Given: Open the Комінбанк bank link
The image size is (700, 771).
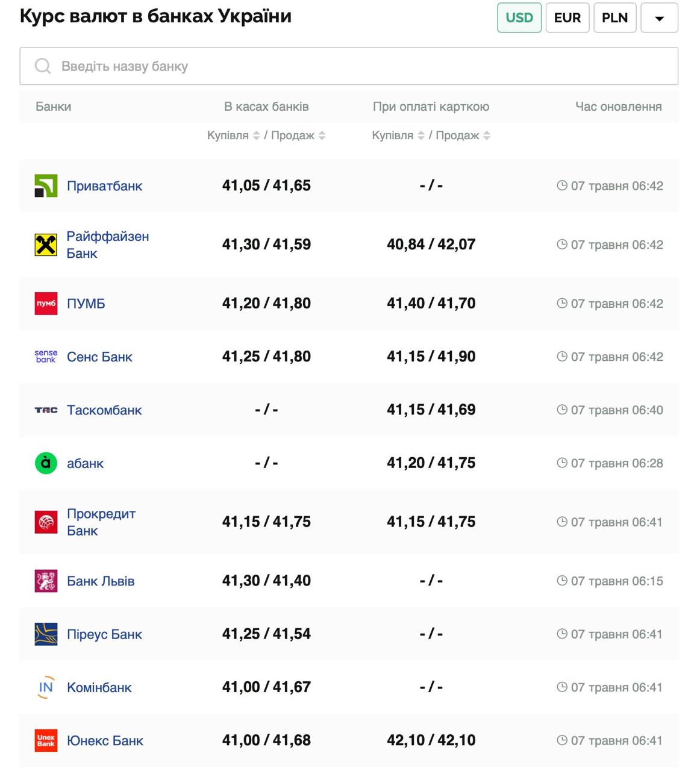Looking at the screenshot, I should pyautogui.click(x=99, y=687).
